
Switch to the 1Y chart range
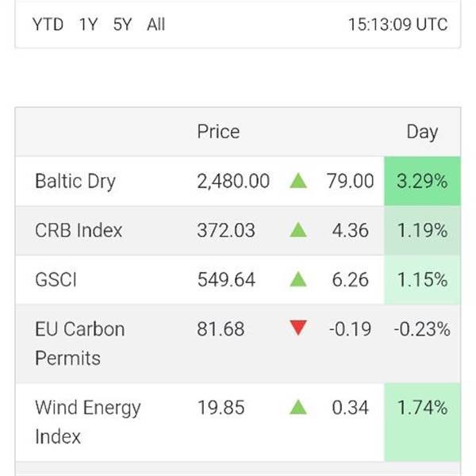coord(88,25)
